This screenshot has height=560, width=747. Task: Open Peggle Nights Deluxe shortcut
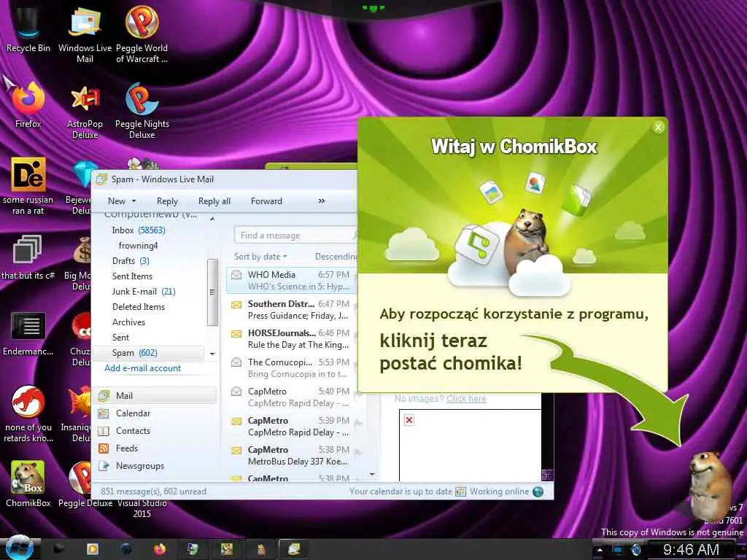142,111
